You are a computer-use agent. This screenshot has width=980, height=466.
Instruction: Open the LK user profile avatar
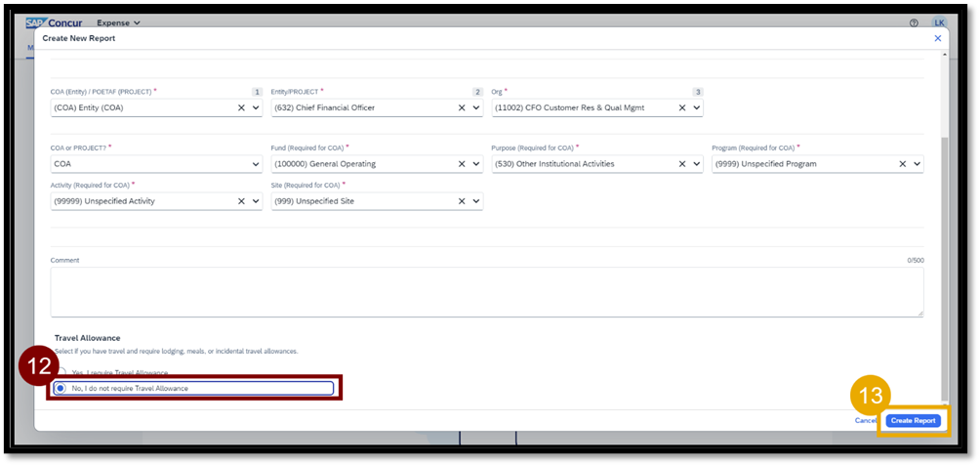939,22
